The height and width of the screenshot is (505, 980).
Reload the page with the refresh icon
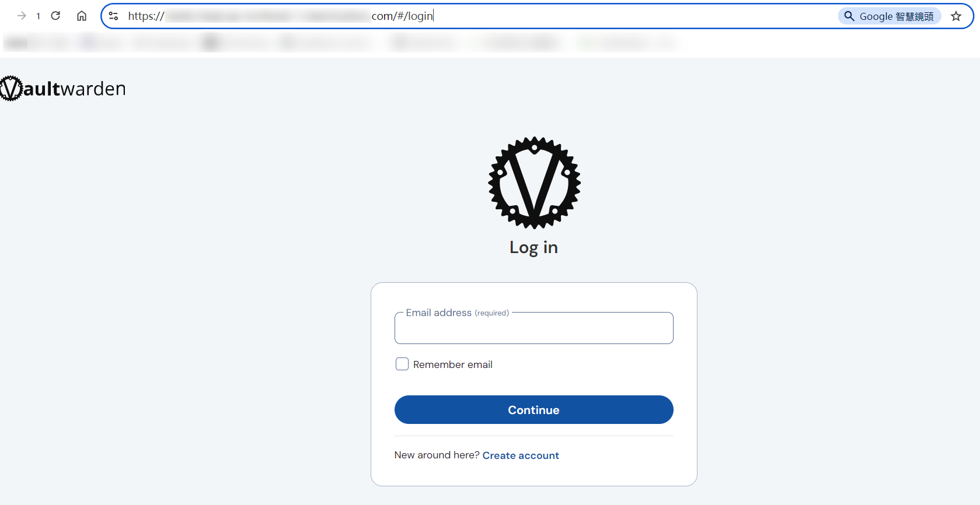(55, 16)
